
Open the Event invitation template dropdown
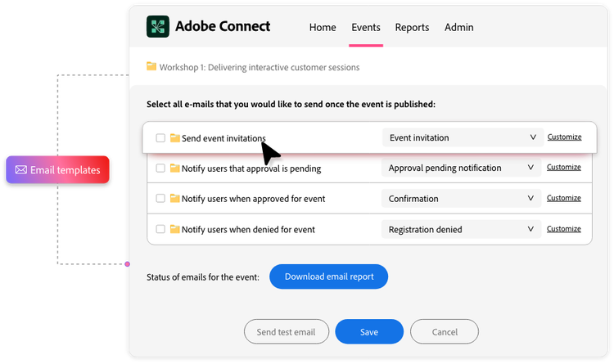(x=461, y=137)
